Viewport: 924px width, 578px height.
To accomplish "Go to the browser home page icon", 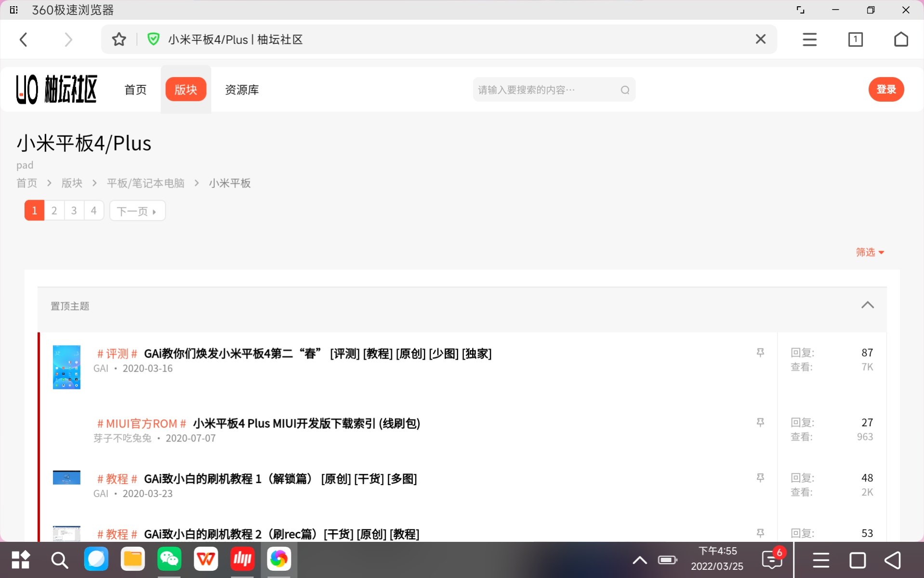I will 901,39.
